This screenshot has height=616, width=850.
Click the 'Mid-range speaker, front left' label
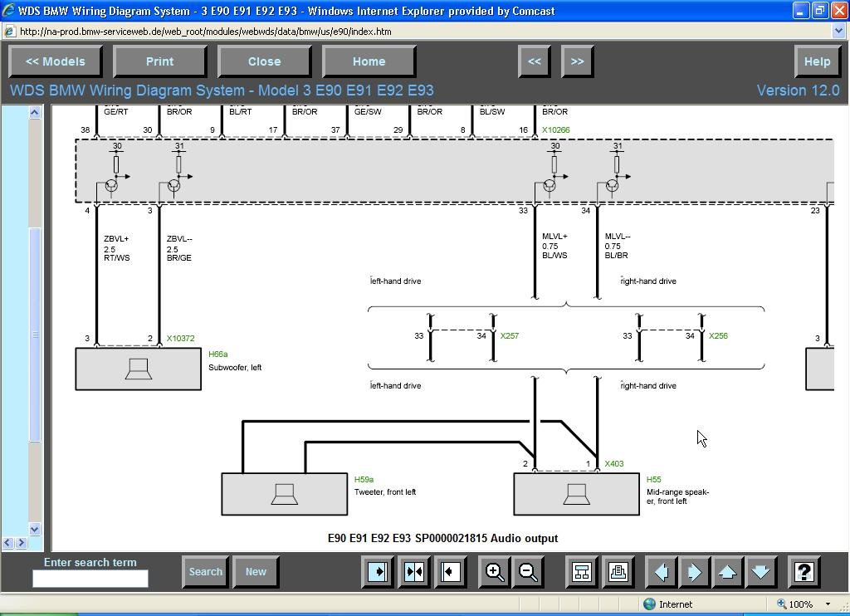pos(677,496)
